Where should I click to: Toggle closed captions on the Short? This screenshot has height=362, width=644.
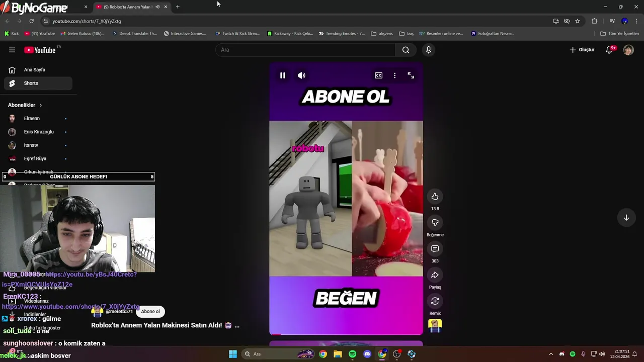pyautogui.click(x=378, y=75)
